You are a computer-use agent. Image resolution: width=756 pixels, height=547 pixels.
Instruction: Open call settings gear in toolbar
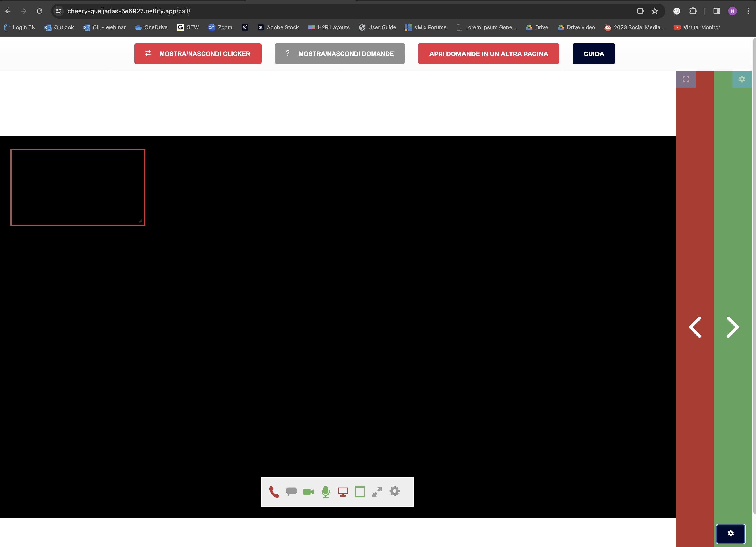coord(395,491)
